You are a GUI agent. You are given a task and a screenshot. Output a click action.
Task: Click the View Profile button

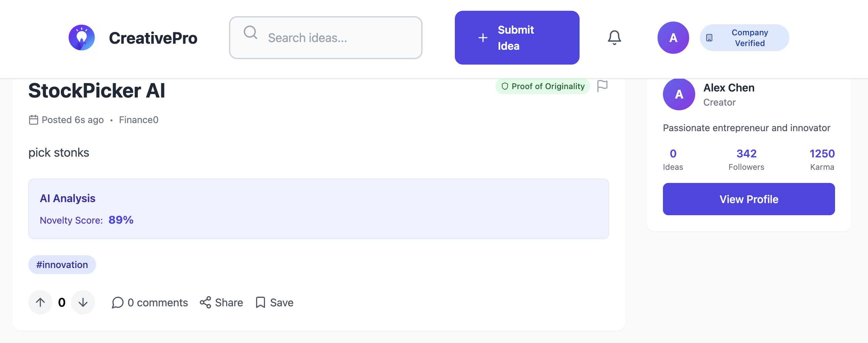tap(748, 199)
